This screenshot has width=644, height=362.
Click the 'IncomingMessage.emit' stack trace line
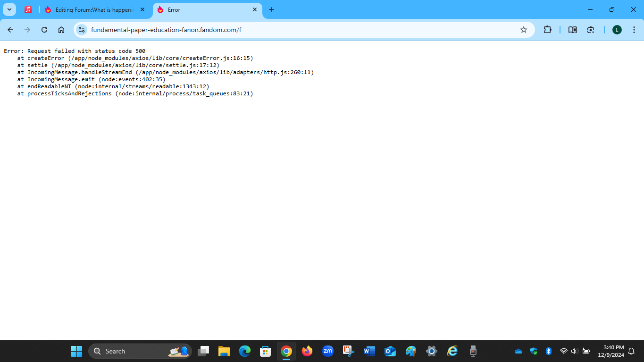click(x=92, y=79)
